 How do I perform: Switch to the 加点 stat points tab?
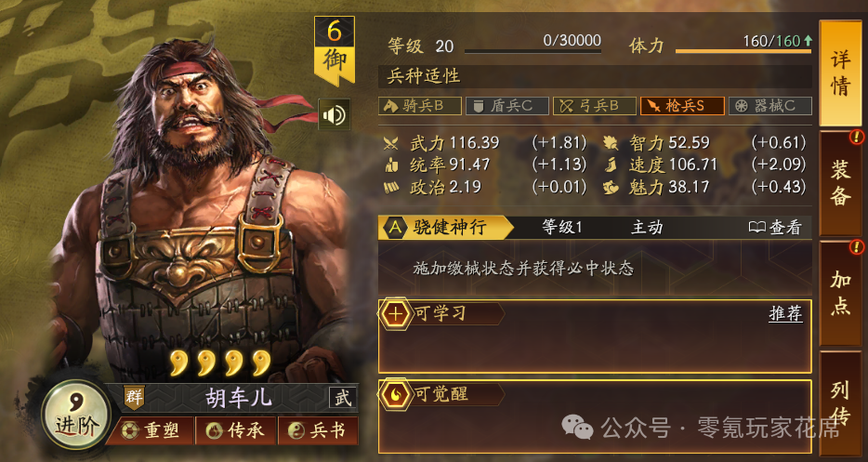pyautogui.click(x=840, y=294)
